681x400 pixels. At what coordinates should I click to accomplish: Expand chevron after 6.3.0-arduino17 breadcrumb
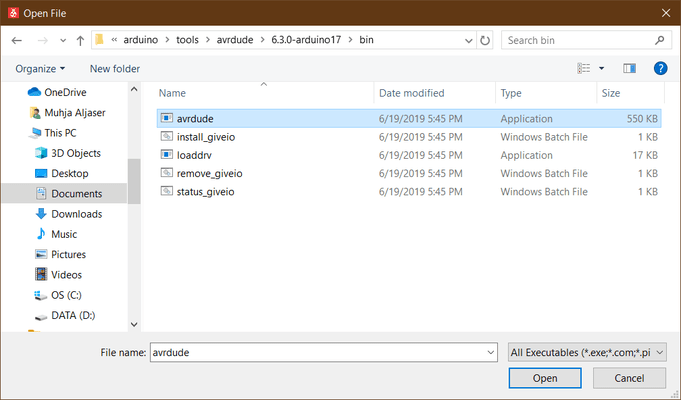350,40
